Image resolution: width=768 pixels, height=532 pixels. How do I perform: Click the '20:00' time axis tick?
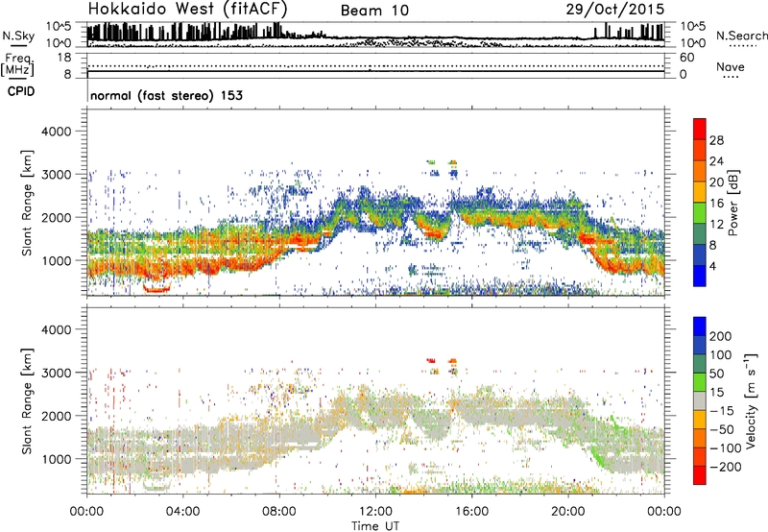tap(568, 512)
